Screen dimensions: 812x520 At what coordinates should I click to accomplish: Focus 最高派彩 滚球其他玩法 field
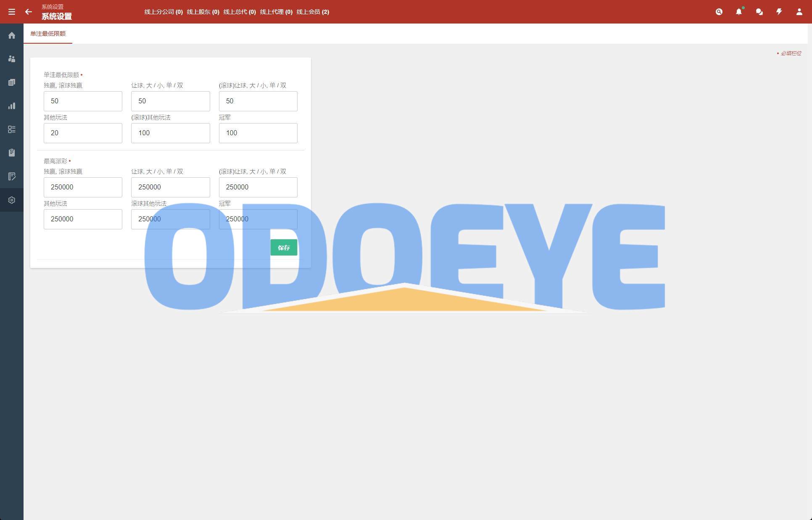point(171,219)
